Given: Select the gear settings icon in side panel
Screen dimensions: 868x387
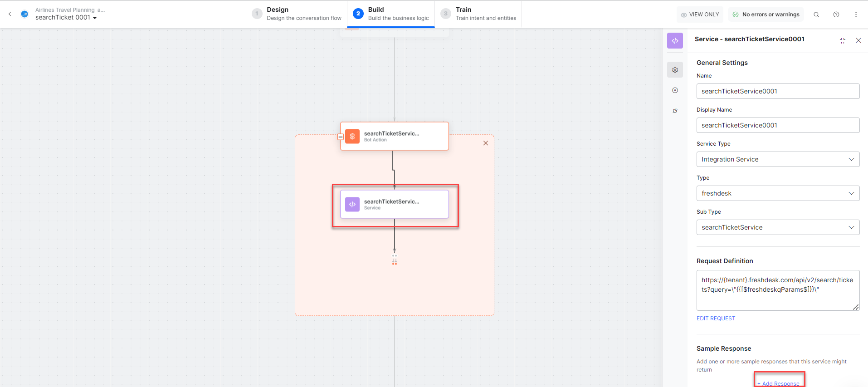Looking at the screenshot, I should coord(675,70).
